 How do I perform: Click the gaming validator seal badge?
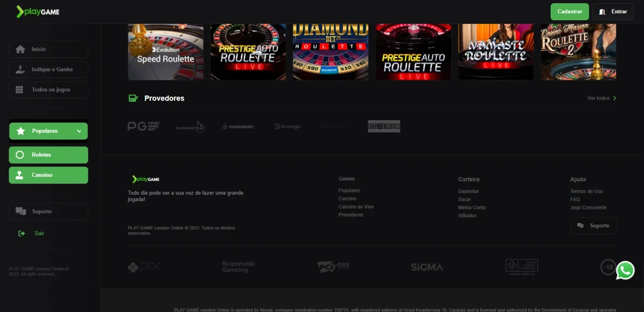tap(522, 267)
